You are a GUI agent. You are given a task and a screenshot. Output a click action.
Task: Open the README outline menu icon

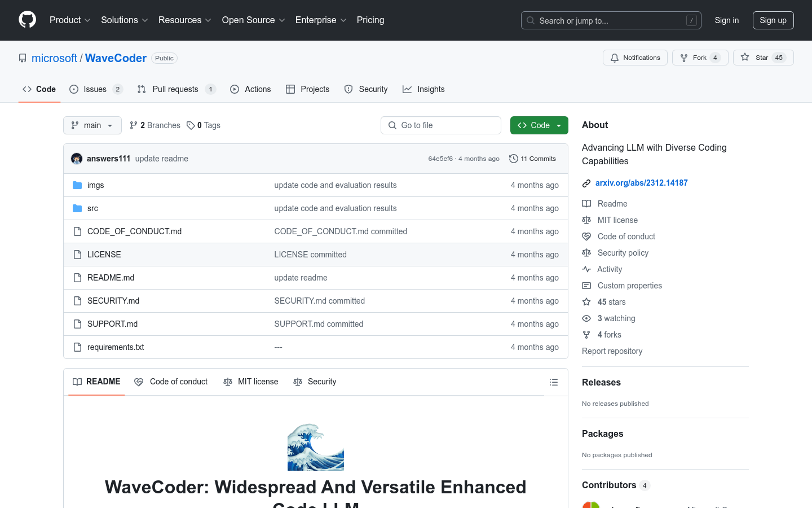554,382
